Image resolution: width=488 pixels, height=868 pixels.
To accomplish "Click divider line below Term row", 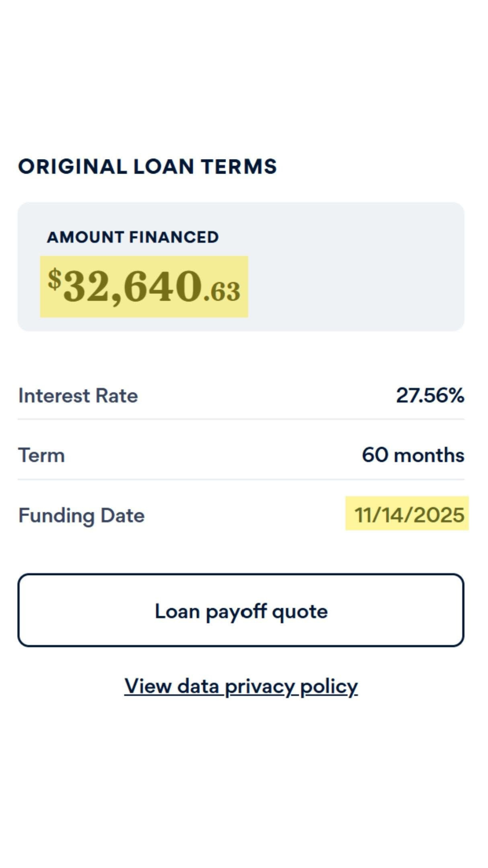I will click(241, 479).
